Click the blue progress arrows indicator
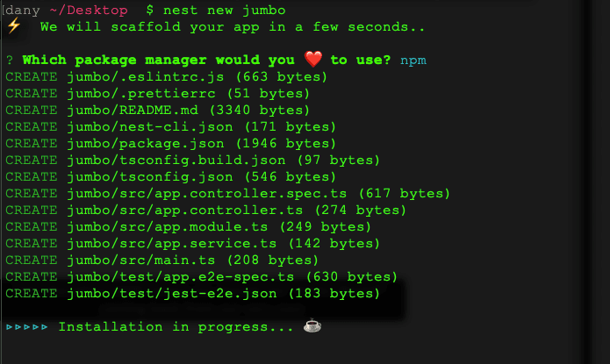Image resolution: width=610 pixels, height=364 pixels. pyautogui.click(x=27, y=327)
